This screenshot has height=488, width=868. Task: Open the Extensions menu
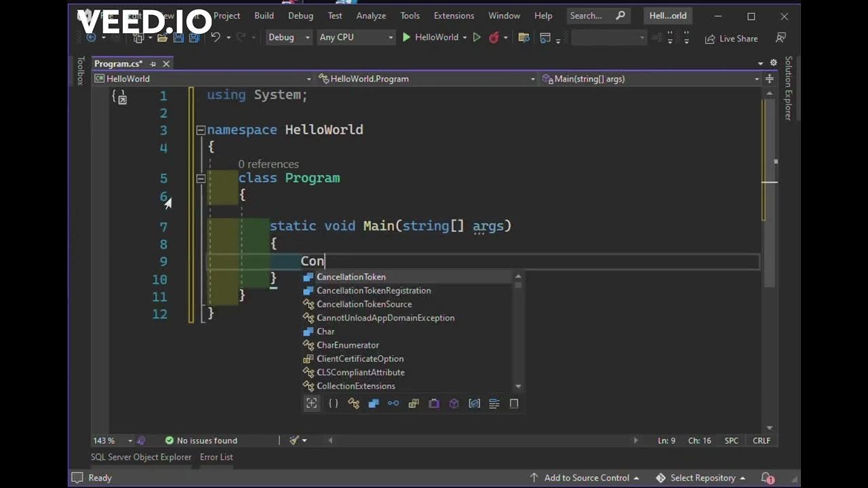point(454,16)
